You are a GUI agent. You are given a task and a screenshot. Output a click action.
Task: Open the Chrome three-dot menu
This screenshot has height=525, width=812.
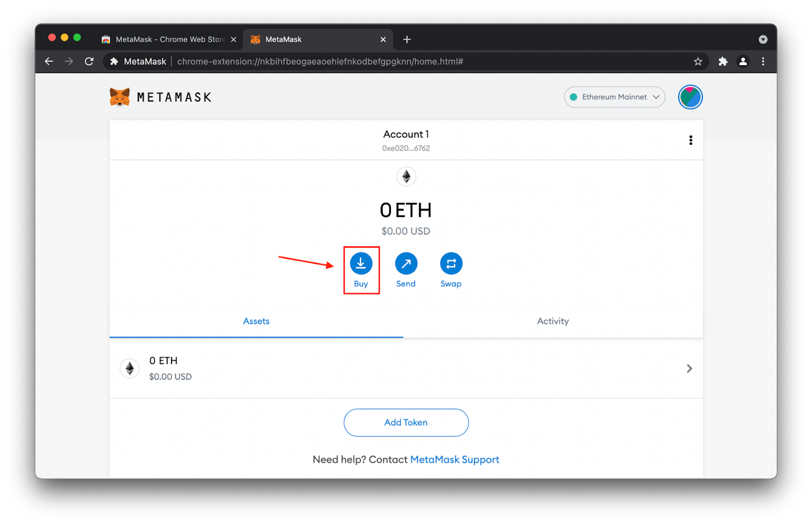[x=763, y=61]
